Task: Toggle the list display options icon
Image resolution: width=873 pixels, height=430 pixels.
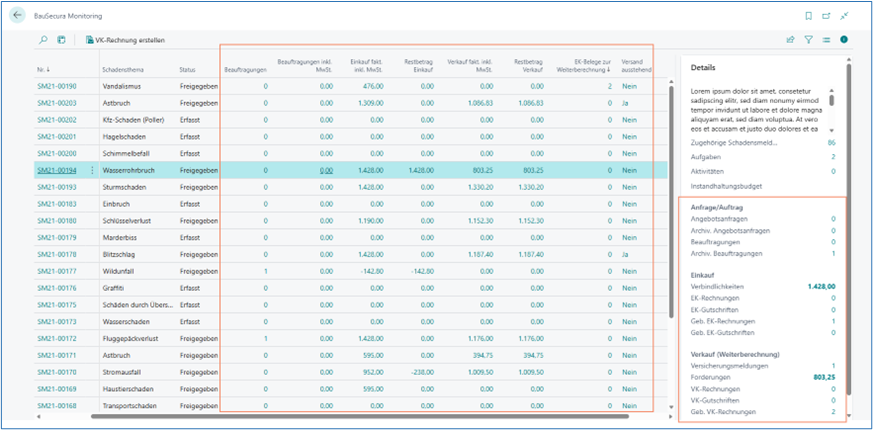Action: click(x=827, y=40)
